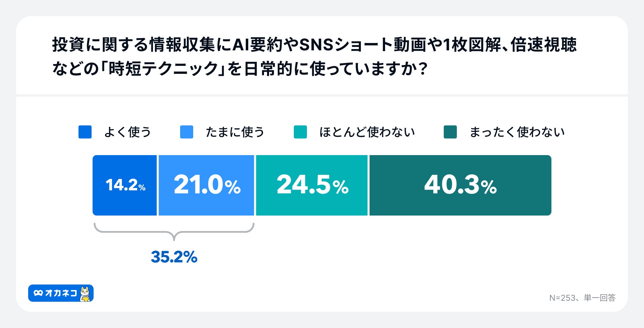Click the 24.5% bar segment
Image resolution: width=644 pixels, height=328 pixels.
tap(312, 185)
